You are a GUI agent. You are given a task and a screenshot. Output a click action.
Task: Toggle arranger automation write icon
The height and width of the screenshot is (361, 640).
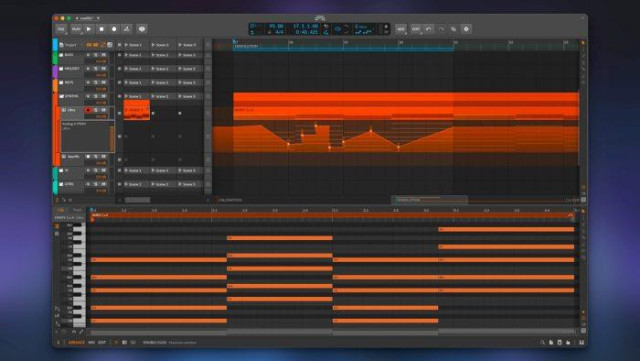pyautogui.click(x=127, y=29)
